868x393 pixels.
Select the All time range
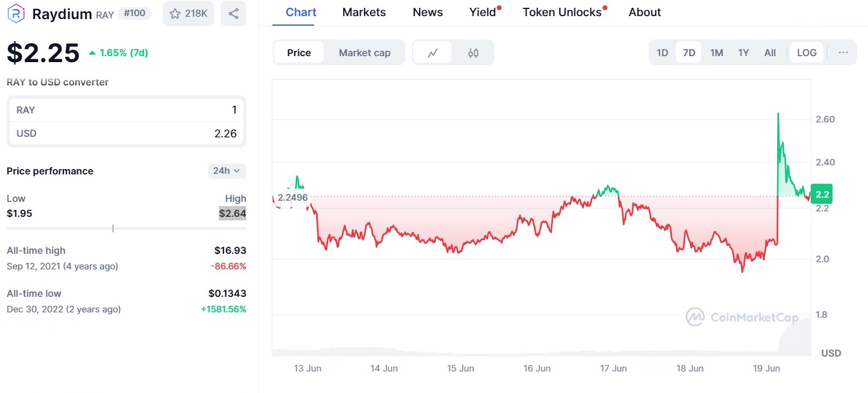770,53
